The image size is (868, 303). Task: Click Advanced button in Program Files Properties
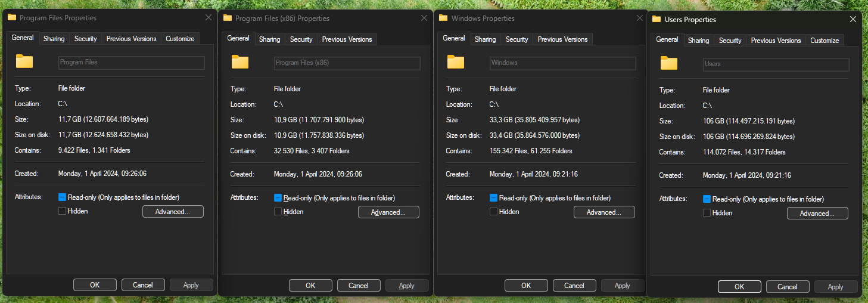point(173,212)
